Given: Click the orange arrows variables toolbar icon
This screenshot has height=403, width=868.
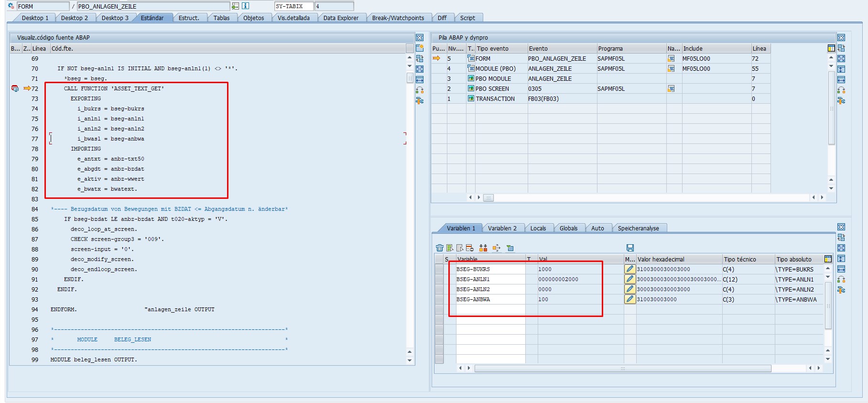Looking at the screenshot, I should click(496, 248).
